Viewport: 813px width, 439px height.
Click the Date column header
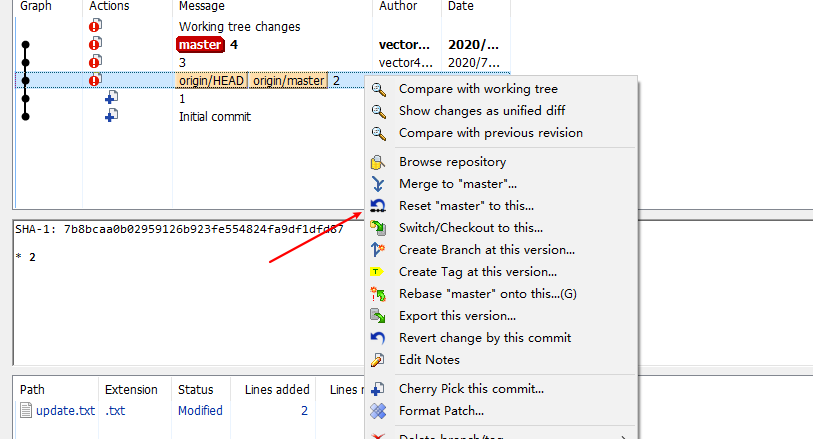point(460,6)
